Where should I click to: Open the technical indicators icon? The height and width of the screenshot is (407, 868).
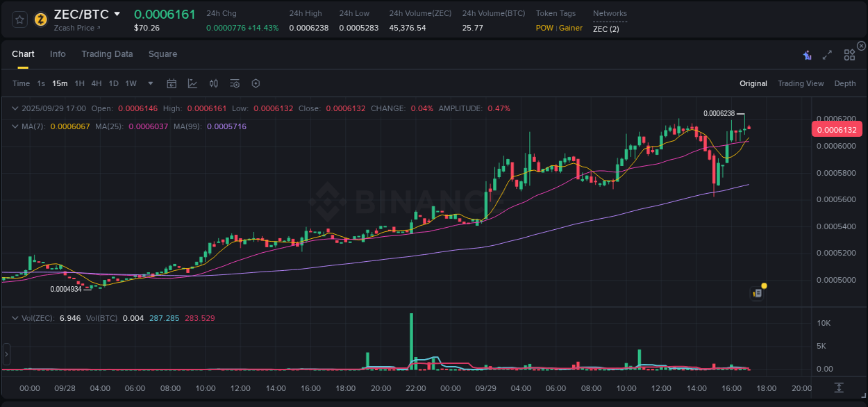235,83
